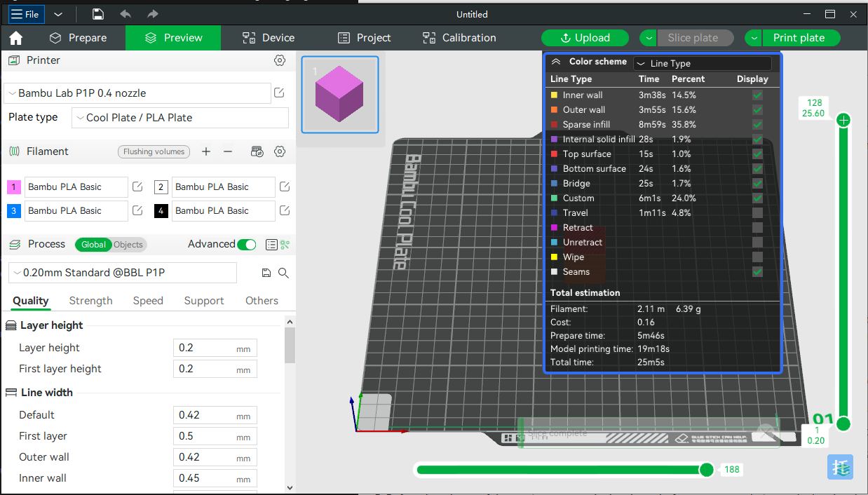Edit filament 1 preset icon
The height and width of the screenshot is (495, 868).
click(x=137, y=187)
